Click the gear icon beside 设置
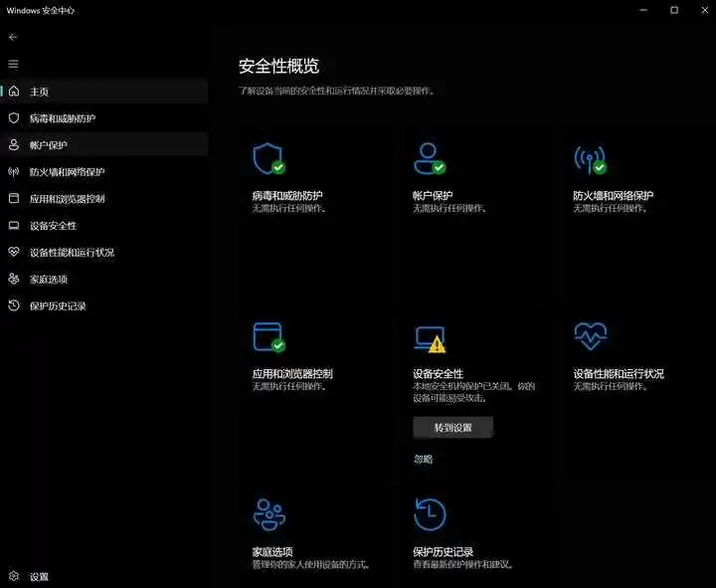The image size is (716, 588). pyautogui.click(x=14, y=576)
